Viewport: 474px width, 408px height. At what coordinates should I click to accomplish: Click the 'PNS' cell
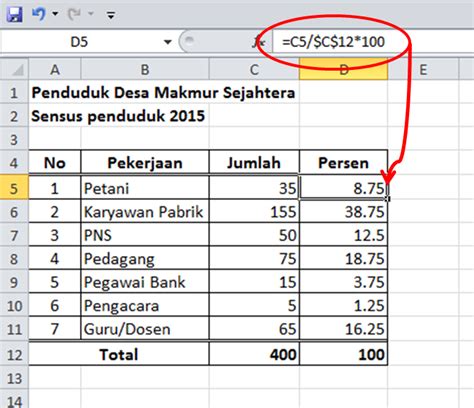(x=145, y=235)
